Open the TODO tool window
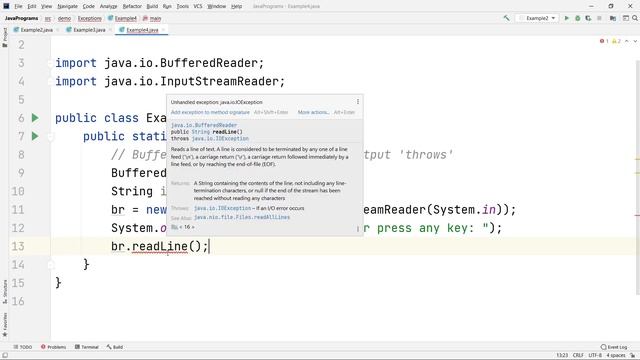 (23, 347)
